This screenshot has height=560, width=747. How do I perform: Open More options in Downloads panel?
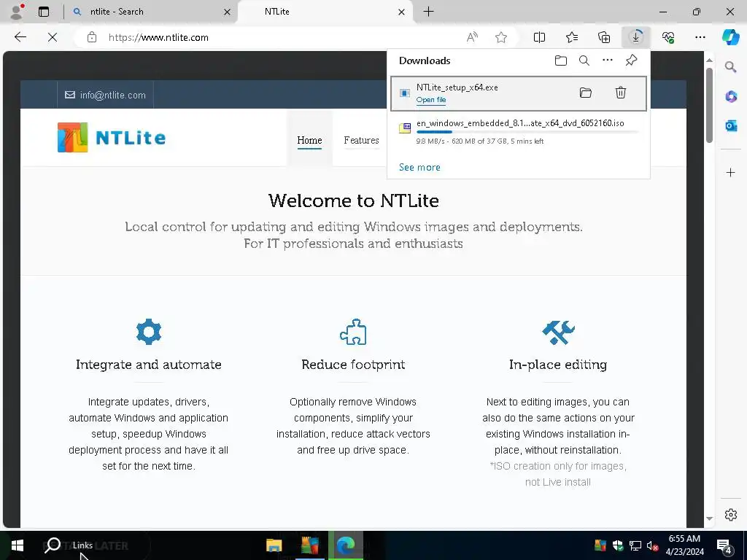(x=608, y=60)
